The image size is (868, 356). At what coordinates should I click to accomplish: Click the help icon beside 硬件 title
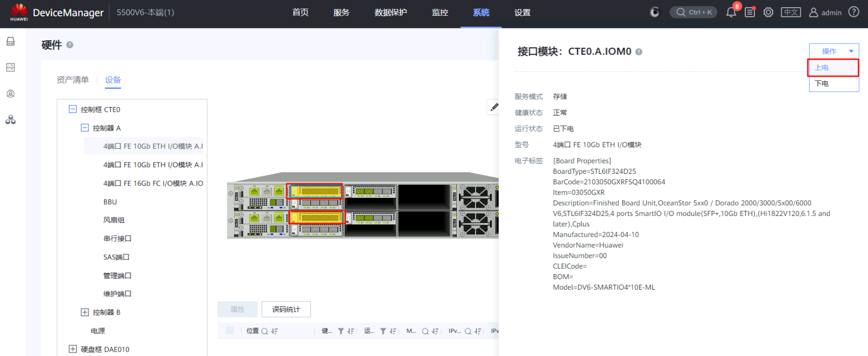pyautogui.click(x=70, y=45)
